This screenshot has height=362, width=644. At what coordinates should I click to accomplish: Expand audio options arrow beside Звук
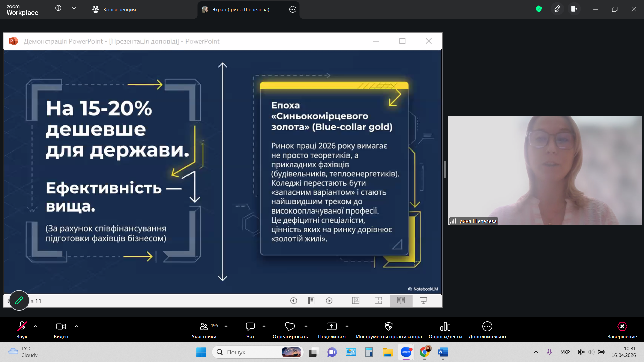point(35,326)
